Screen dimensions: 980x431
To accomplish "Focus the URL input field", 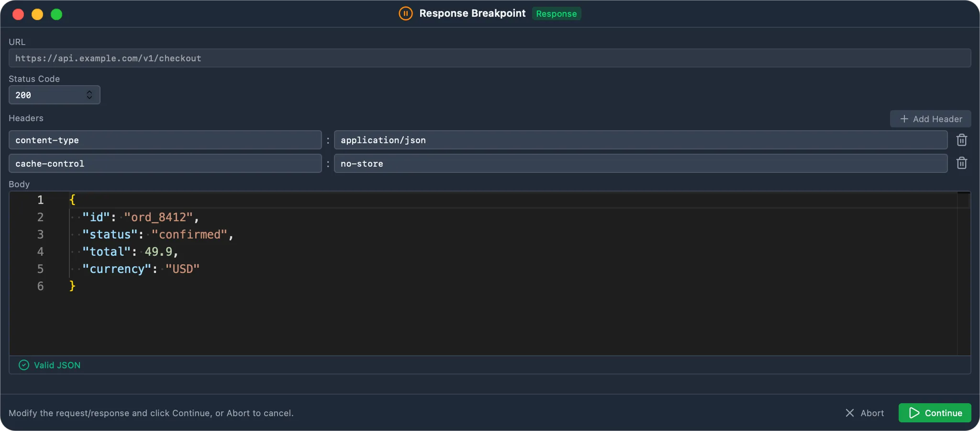I will click(x=490, y=58).
